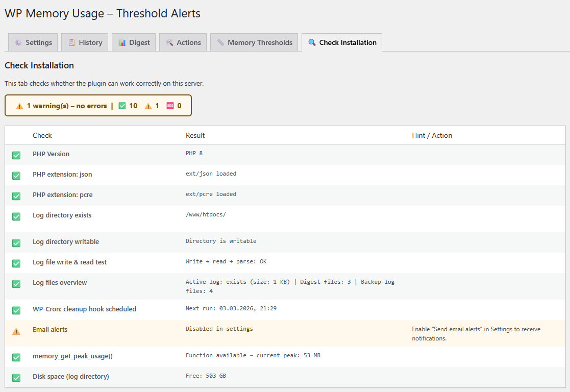Click the tools icon on Actions tab

click(169, 42)
